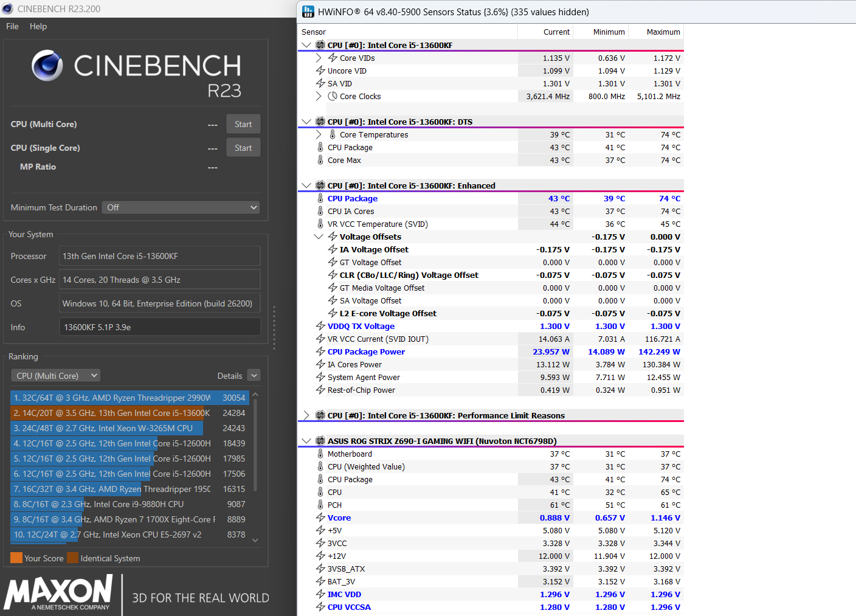
Task: Expand the Performance Limit Reasons group
Action: click(306, 415)
